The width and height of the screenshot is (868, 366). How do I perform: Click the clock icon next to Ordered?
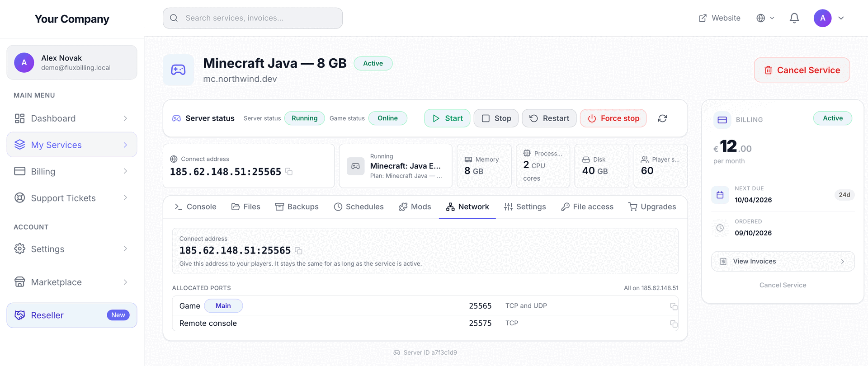[720, 228]
